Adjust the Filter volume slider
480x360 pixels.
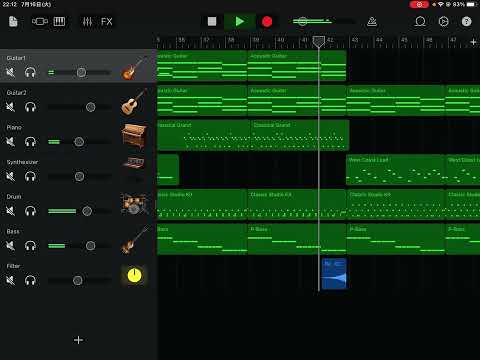[79, 280]
